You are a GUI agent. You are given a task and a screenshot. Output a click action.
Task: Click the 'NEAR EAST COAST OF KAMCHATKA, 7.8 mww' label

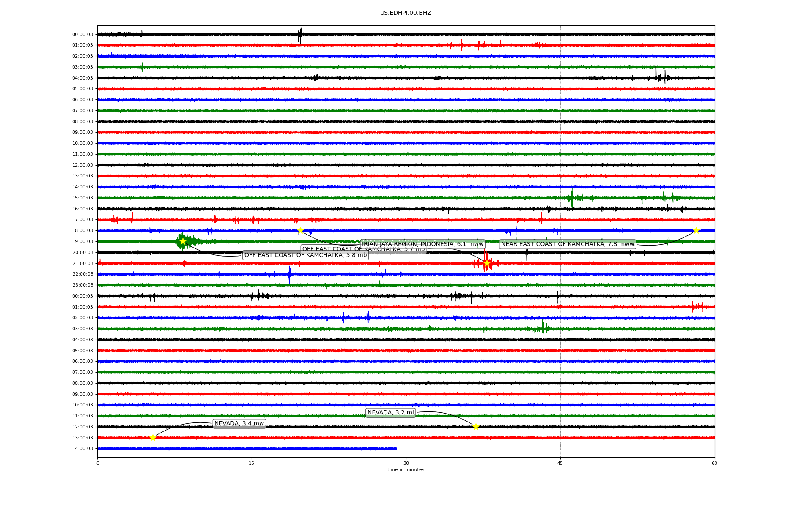click(x=568, y=244)
